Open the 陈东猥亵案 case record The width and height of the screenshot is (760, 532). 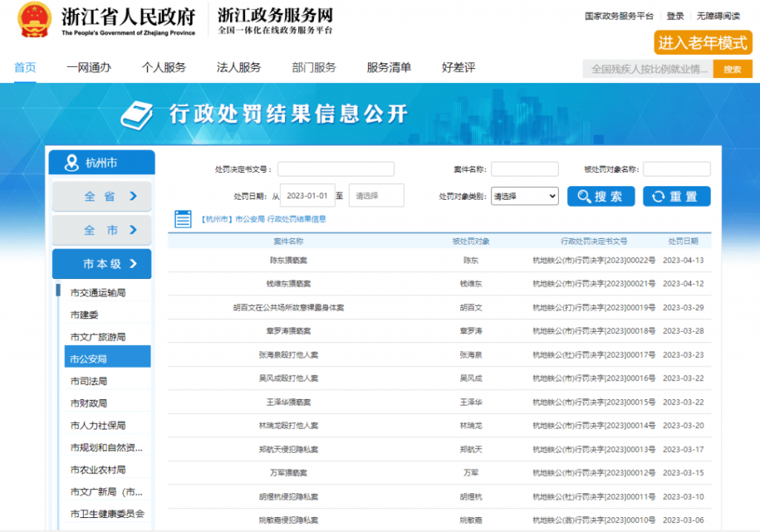click(x=288, y=260)
